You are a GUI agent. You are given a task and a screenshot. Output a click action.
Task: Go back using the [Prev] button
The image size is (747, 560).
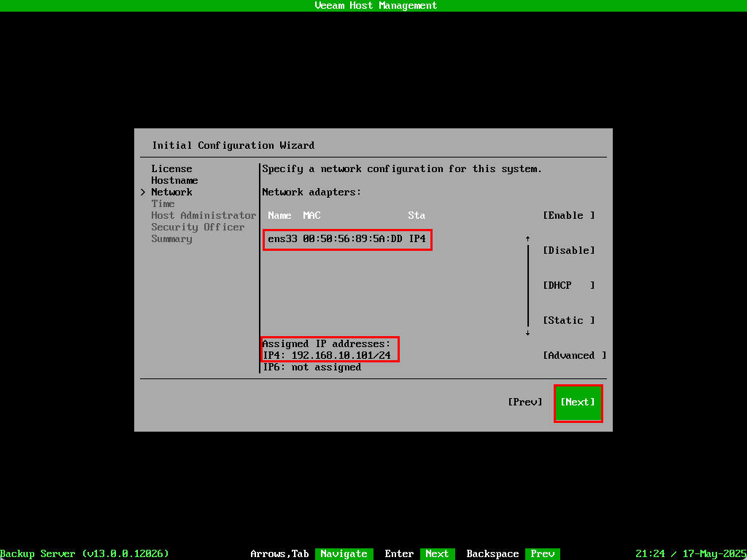coord(525,402)
